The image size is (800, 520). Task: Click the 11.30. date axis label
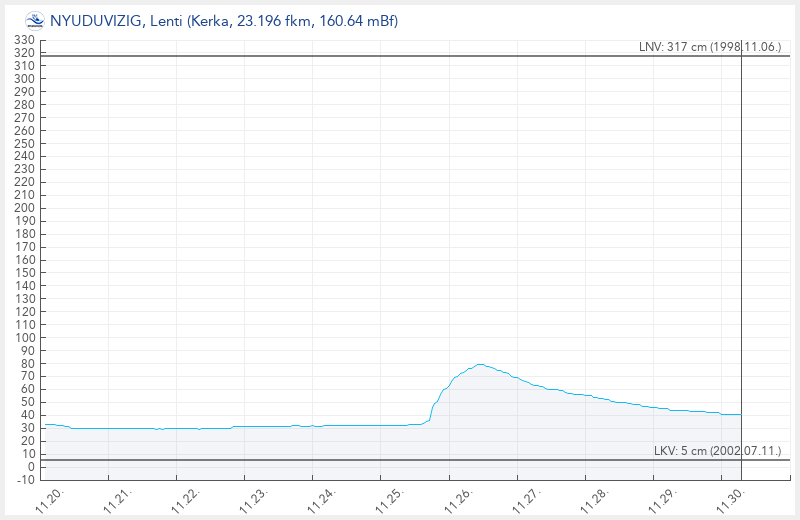point(730,499)
